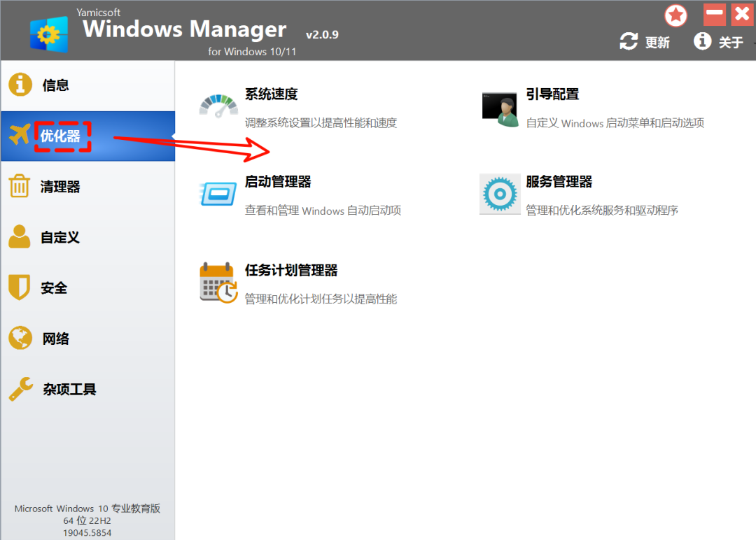Close the Windows Manager window
Screen dimensions: 756x540
tap(743, 15)
